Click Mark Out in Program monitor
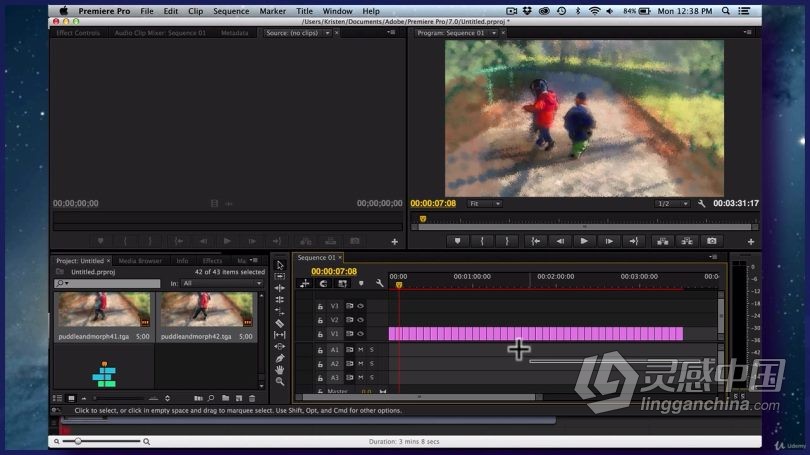Screen dimensions: 810x455 [507, 241]
